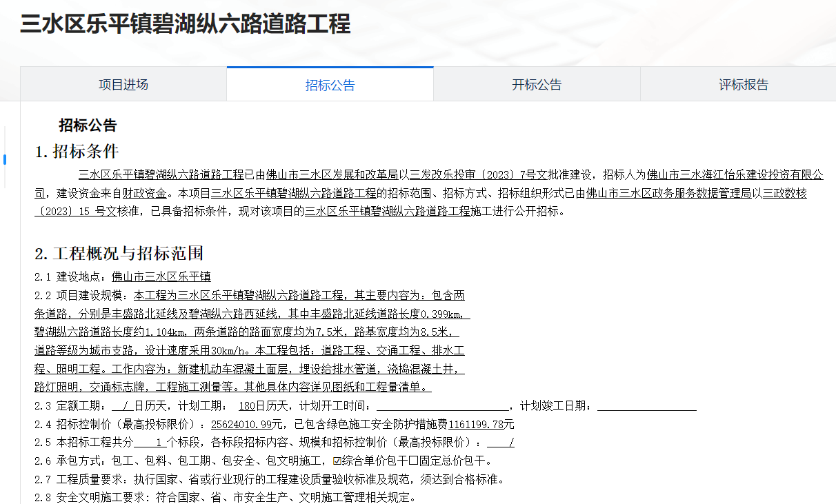Click underlined text 佛山市三水区政务服务数据管理局
The image size is (836, 504).
coord(669,193)
